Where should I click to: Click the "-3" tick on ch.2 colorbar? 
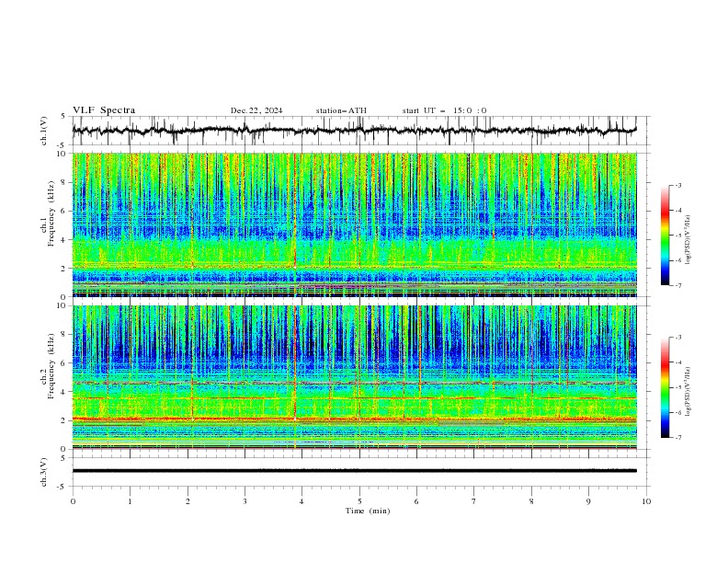(x=678, y=338)
